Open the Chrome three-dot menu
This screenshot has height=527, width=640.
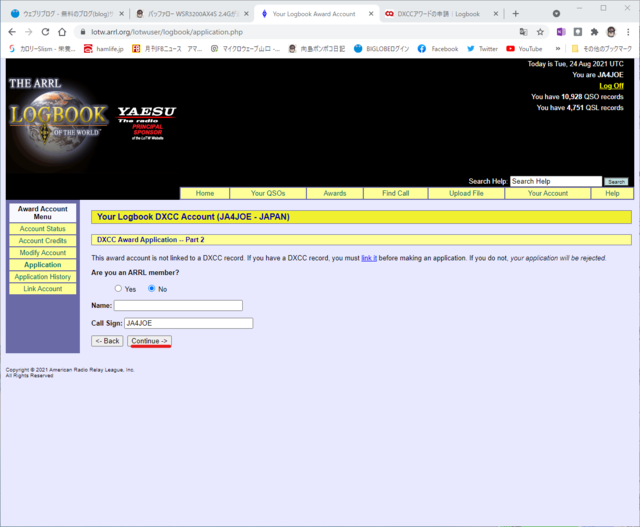pos(628,32)
